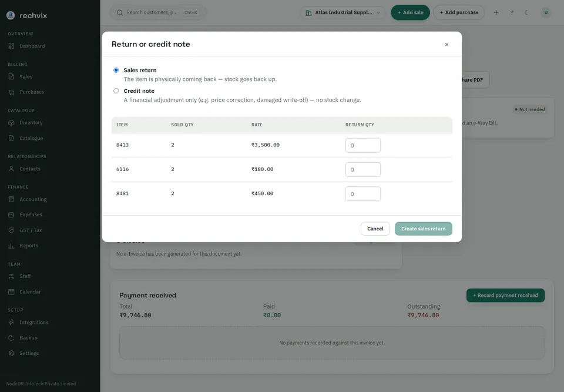Focus return qty field for item 8481
This screenshot has width=564, height=392.
coord(363,194)
